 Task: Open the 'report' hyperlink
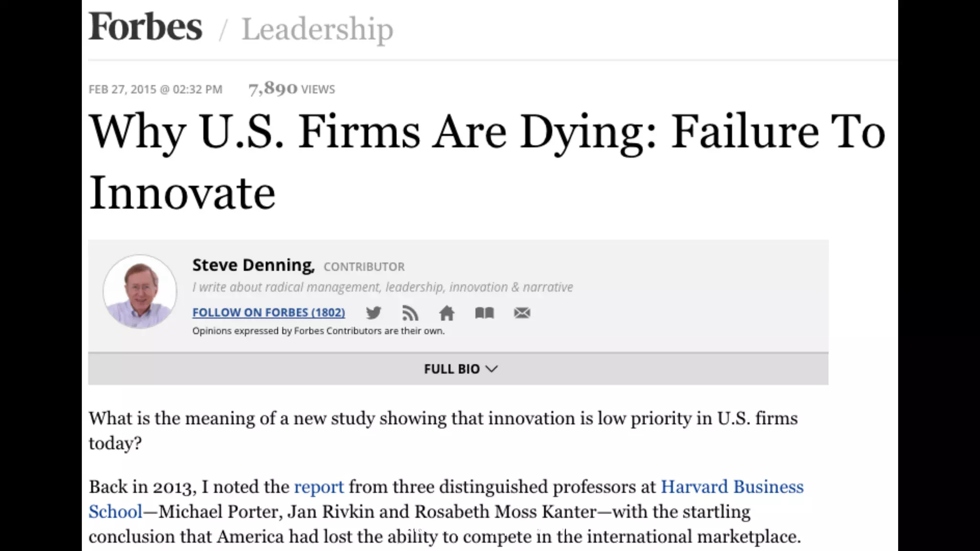[319, 487]
